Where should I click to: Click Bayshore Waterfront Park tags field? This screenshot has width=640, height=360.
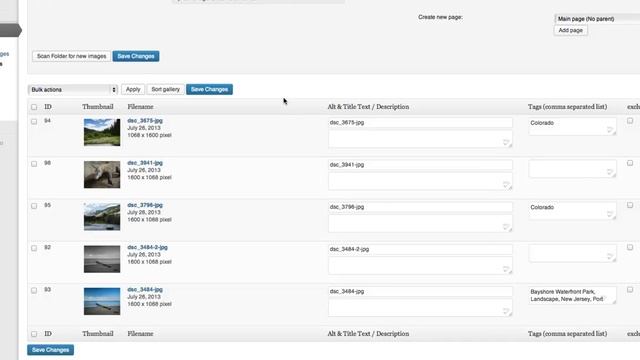click(x=572, y=296)
